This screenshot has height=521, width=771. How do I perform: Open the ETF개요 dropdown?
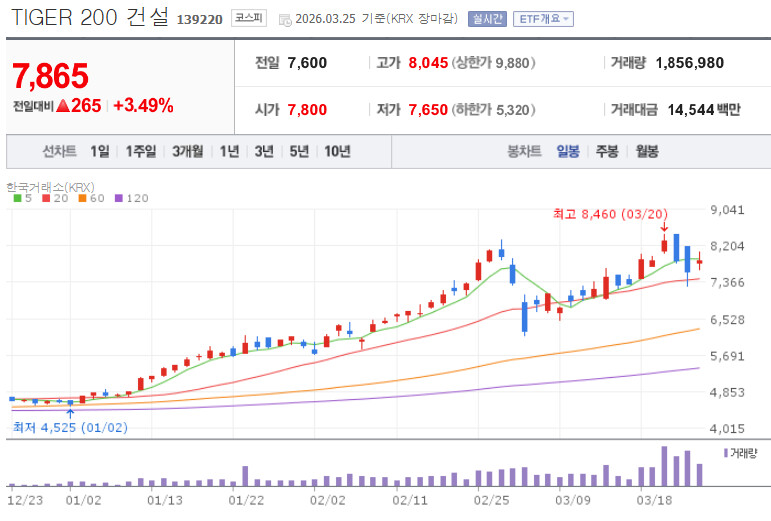coord(543,19)
